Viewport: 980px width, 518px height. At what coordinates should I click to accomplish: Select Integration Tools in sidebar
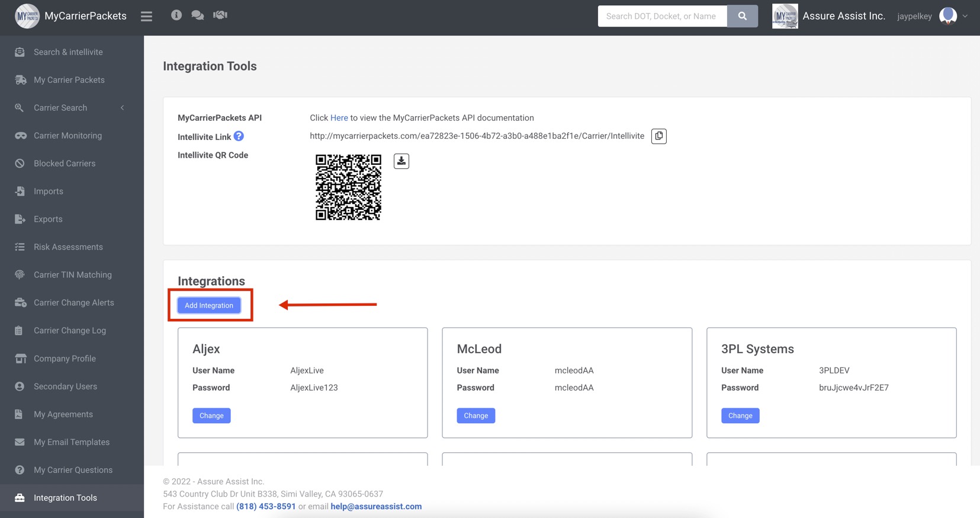pyautogui.click(x=72, y=498)
